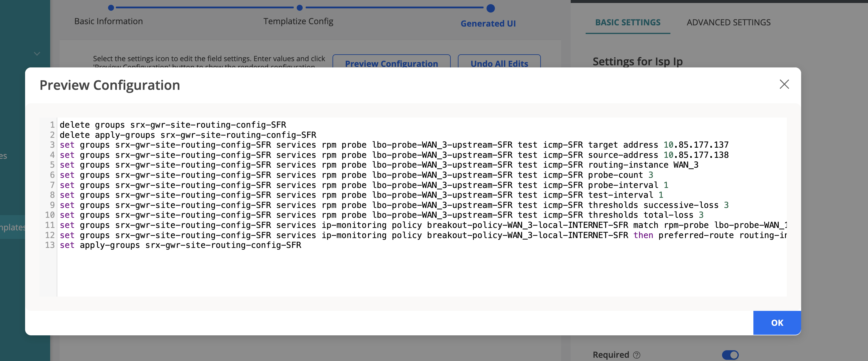This screenshot has height=361, width=868.
Task: Select the 'delete groups srx-gwr-site-routing-config-SFR' line
Action: (173, 125)
